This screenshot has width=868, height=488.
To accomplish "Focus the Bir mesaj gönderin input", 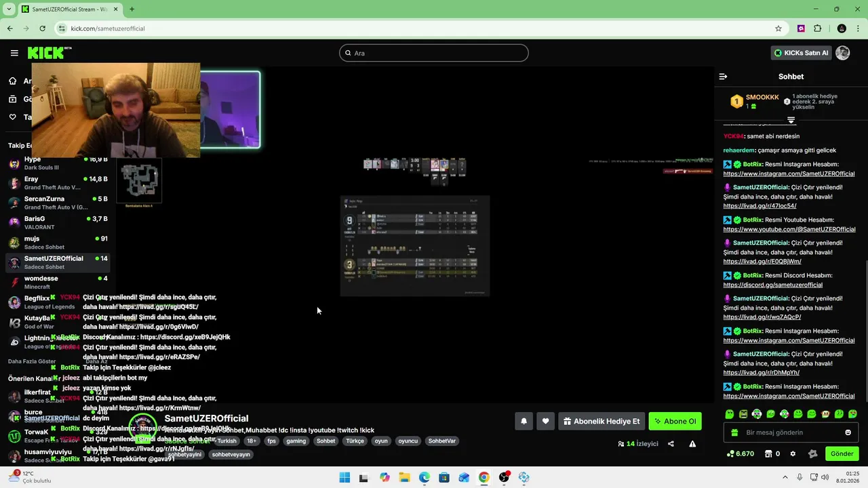I will 791,432.
